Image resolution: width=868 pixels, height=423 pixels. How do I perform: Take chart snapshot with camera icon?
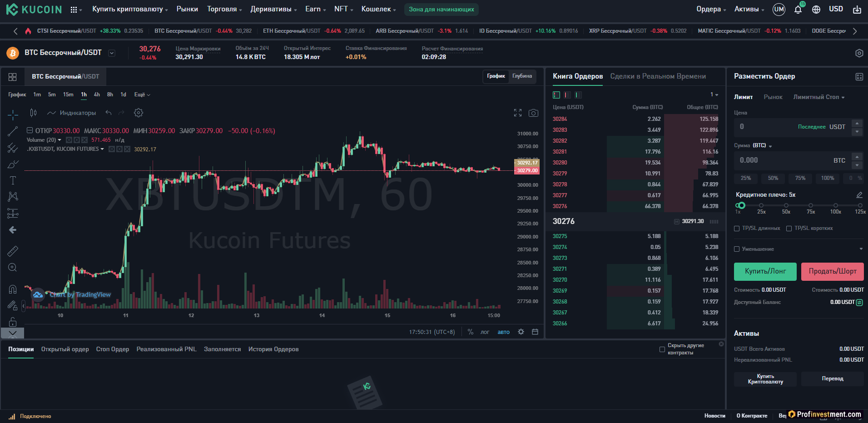534,113
